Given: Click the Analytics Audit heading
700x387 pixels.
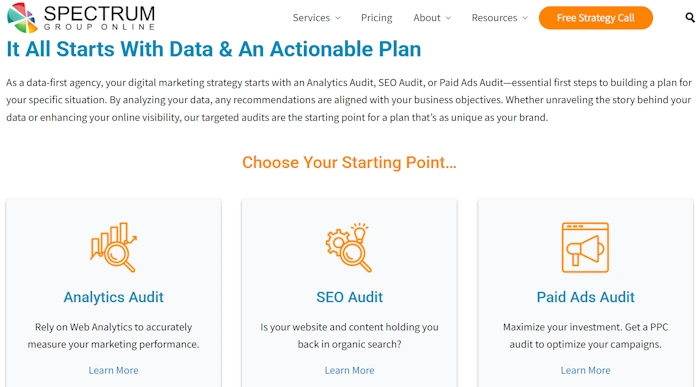Looking at the screenshot, I should (x=113, y=297).
